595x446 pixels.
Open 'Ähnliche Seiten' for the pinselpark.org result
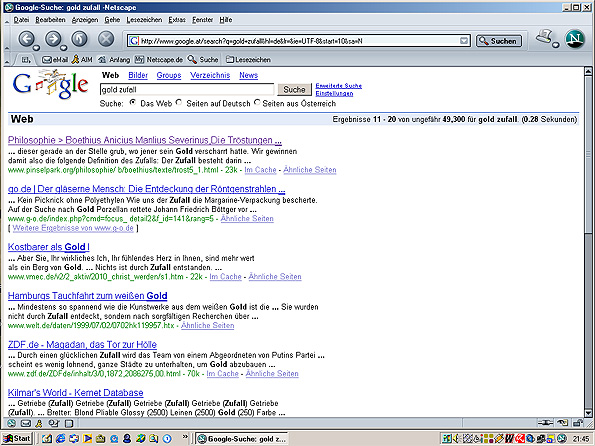tap(310, 170)
